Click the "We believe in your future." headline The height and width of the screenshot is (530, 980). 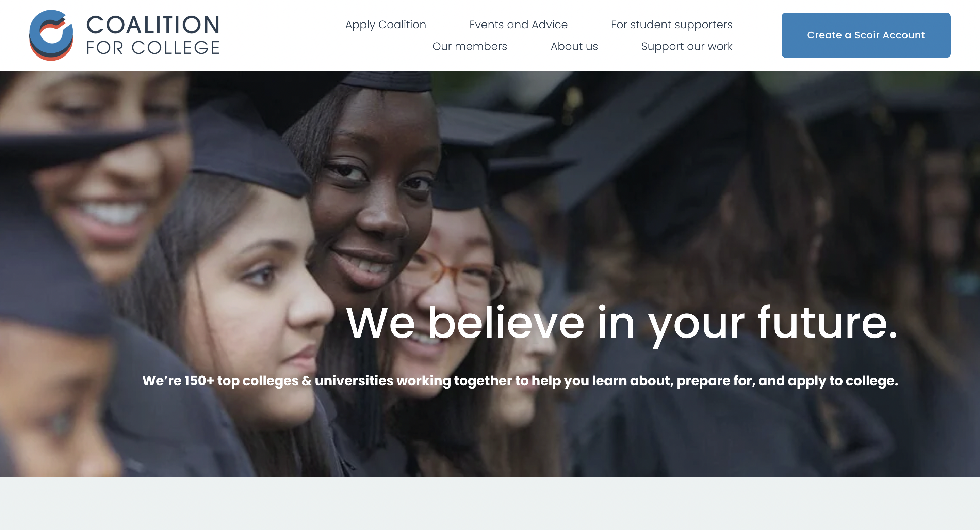point(622,324)
